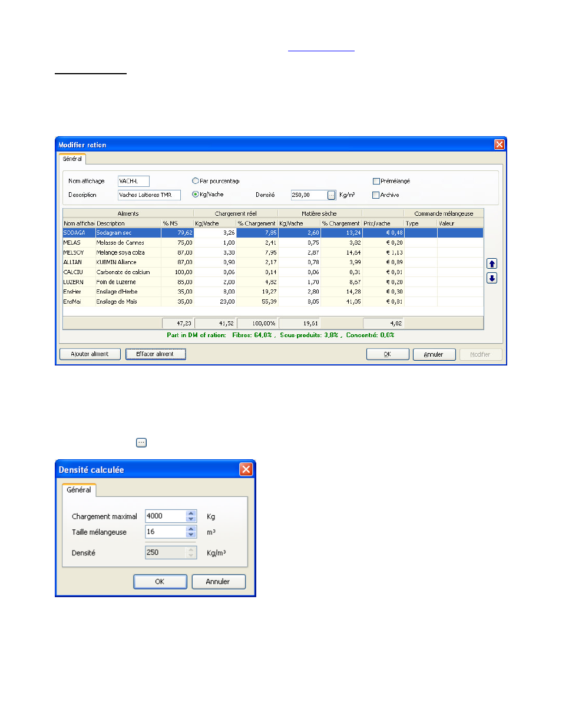Click Foin de Luzerne description cell

(128, 282)
